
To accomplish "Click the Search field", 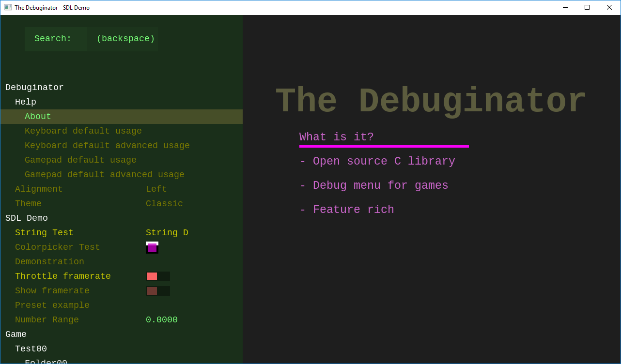I will [56, 39].
